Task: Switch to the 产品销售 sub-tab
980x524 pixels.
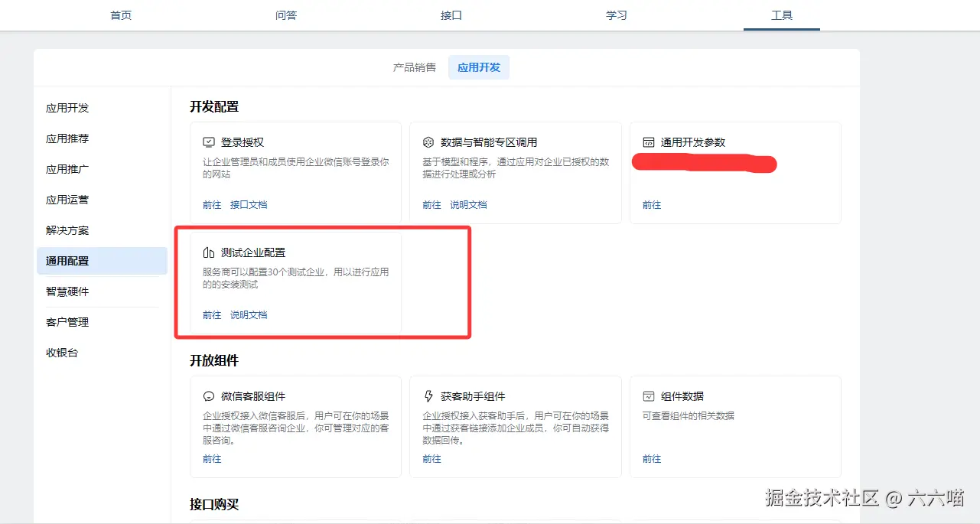Action: [x=415, y=67]
